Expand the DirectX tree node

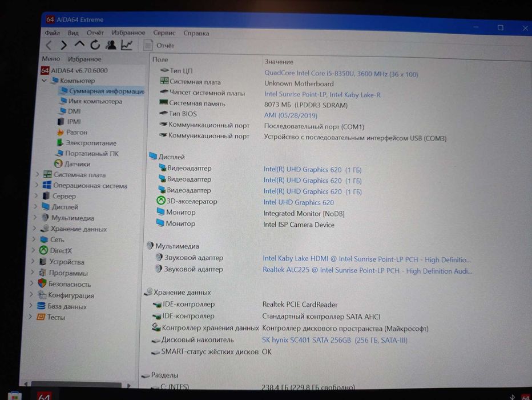(x=33, y=250)
